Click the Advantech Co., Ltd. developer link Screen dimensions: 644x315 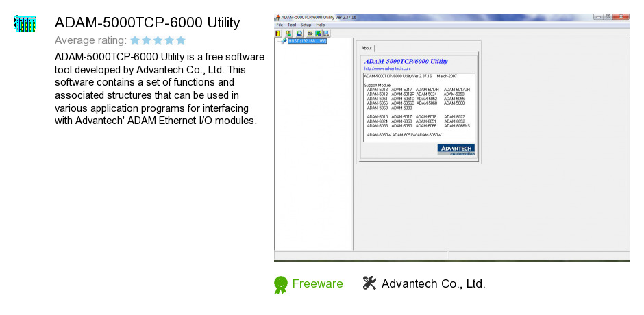(x=433, y=283)
